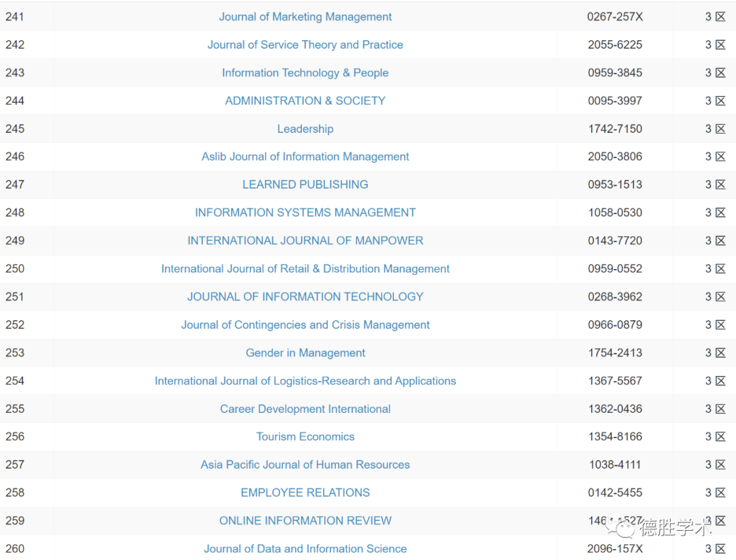Image resolution: width=736 pixels, height=560 pixels.
Task: Select row number 258
Action: coord(15,493)
